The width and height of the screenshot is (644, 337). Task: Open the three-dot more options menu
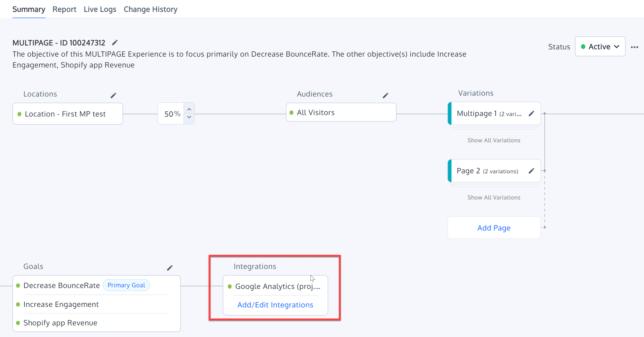[634, 47]
